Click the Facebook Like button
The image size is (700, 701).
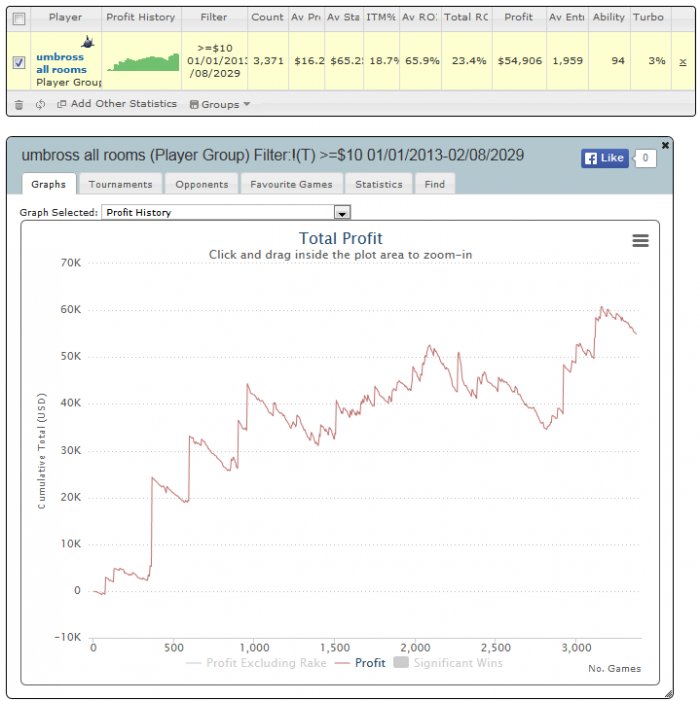pos(604,158)
